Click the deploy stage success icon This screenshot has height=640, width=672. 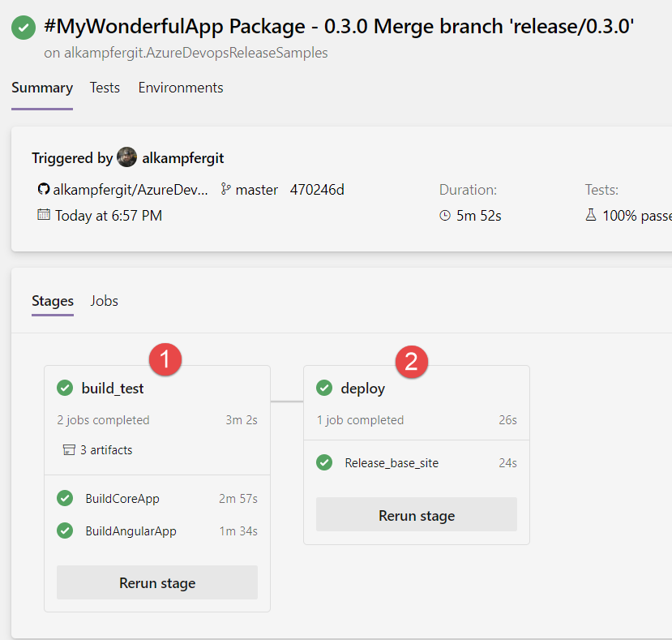coord(324,389)
